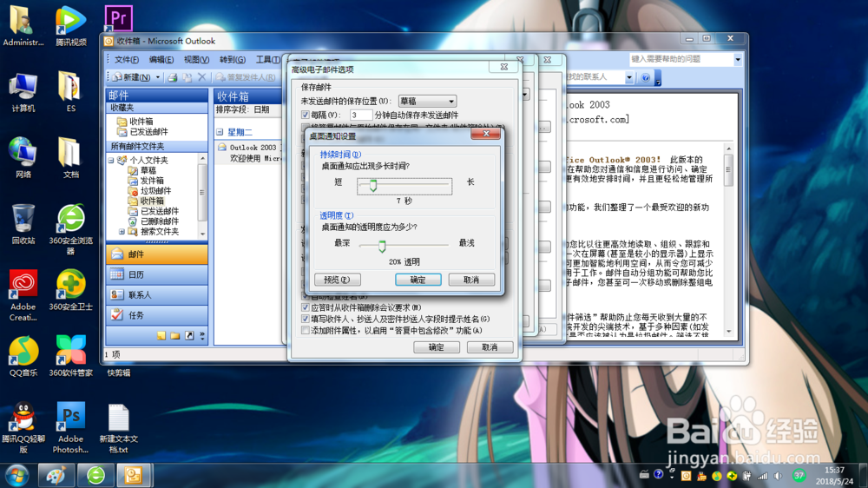Collapse the 个人文件夹 tree node

(x=111, y=160)
